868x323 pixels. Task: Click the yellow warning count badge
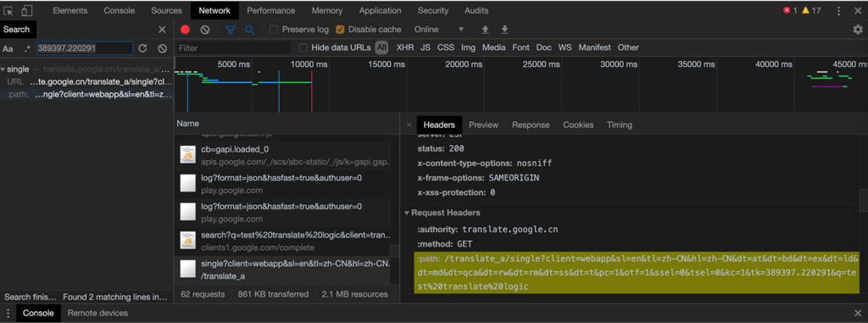(811, 10)
